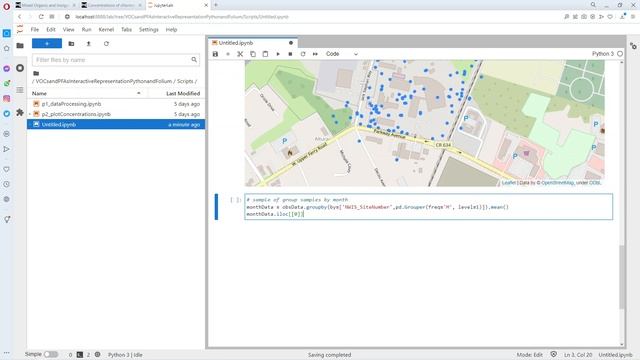Interrupt the kernel with the stop icon

290,54
